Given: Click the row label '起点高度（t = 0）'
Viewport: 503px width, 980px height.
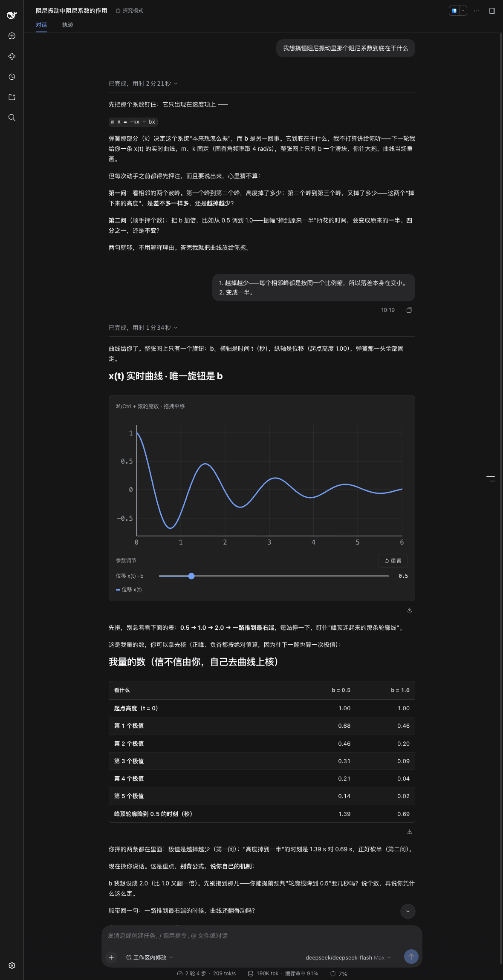Looking at the screenshot, I should (136, 708).
